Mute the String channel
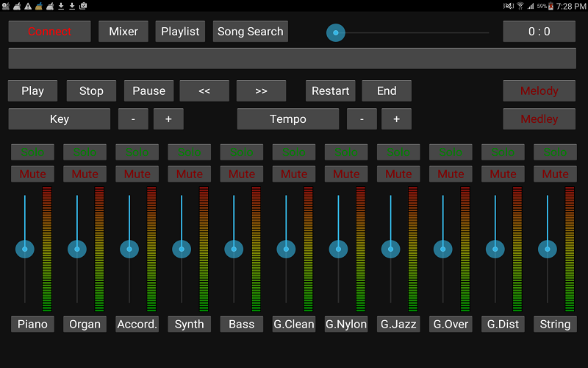The height and width of the screenshot is (368, 588). 555,174
